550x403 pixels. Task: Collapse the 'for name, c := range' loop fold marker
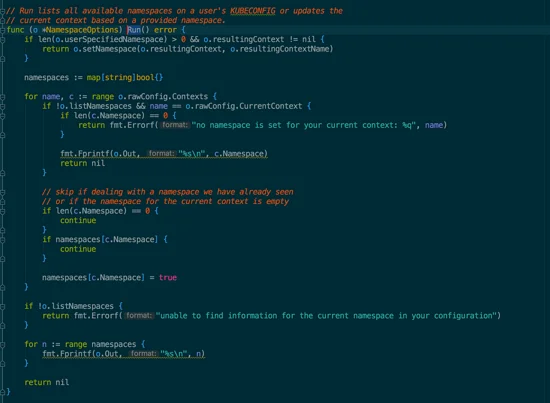point(2,96)
